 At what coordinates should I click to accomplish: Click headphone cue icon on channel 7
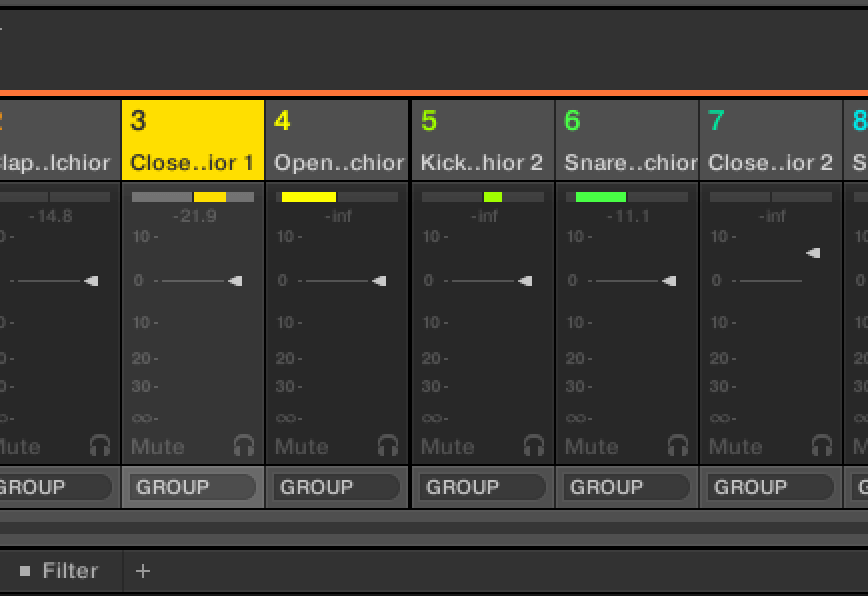point(822,445)
